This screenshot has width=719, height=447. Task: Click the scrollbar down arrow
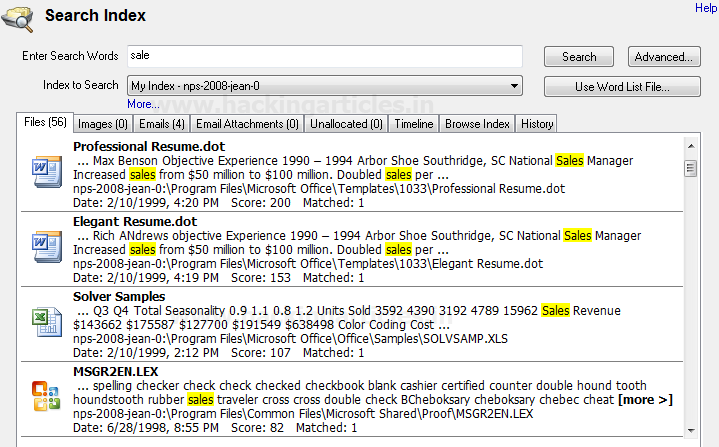[x=690, y=431]
